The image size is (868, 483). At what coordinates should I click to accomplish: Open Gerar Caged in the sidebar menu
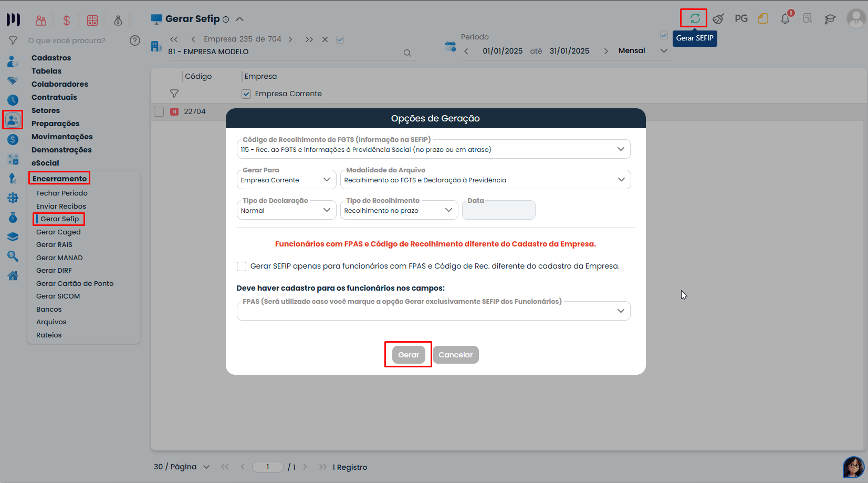pos(58,232)
